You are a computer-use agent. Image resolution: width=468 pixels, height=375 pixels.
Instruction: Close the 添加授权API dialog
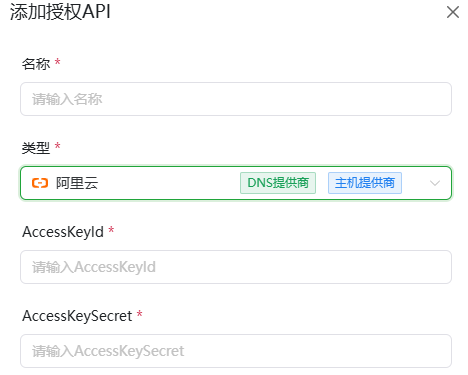(x=453, y=12)
